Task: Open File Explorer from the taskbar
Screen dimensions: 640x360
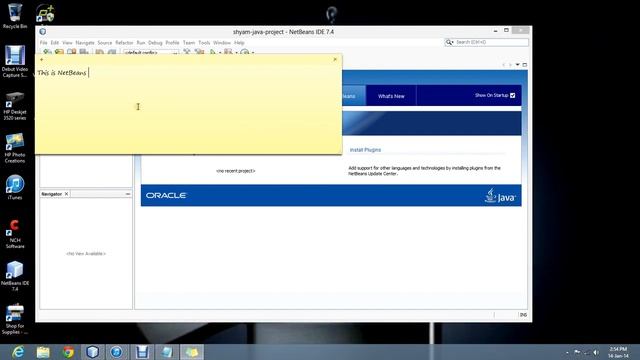Action: (43, 352)
